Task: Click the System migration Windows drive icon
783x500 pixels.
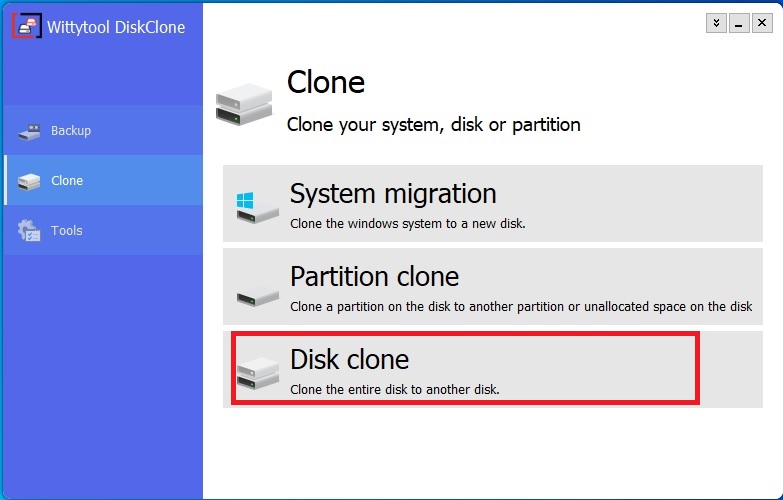Action: (257, 207)
